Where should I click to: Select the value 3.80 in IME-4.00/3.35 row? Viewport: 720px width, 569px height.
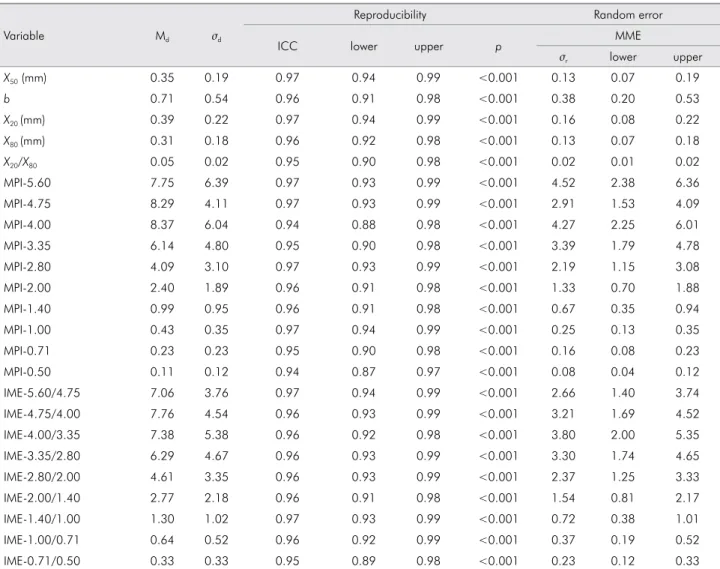[563, 435]
